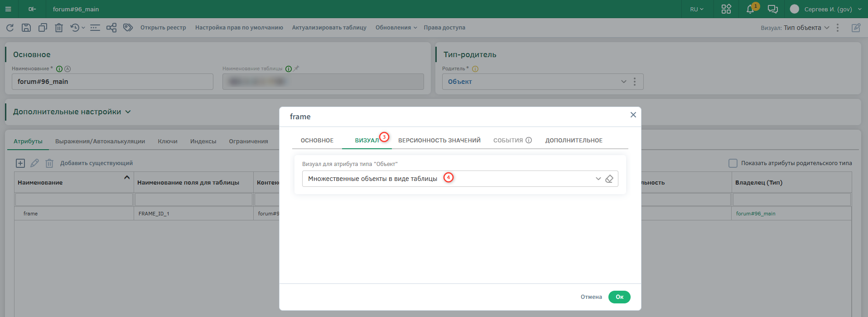Click the trash delete icon in top toolbar
868x317 pixels.
click(x=59, y=28)
